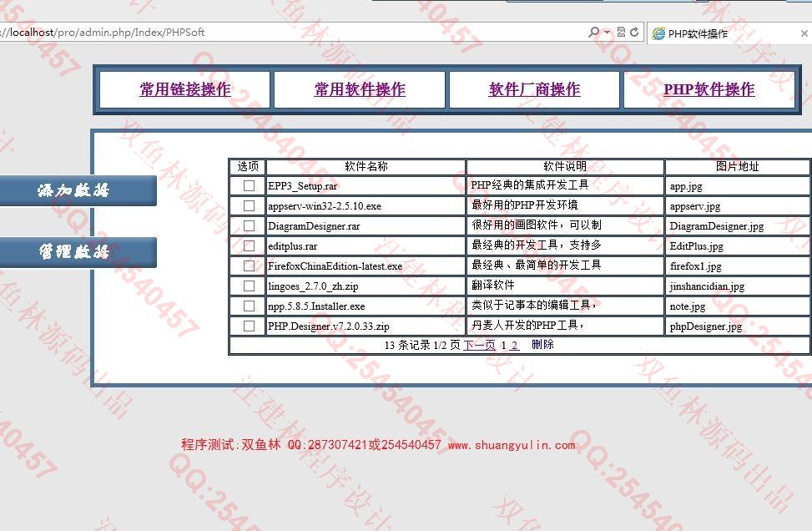The image size is (812, 531).
Task: Select the editplus.rar row checkbox
Action: pyautogui.click(x=249, y=245)
